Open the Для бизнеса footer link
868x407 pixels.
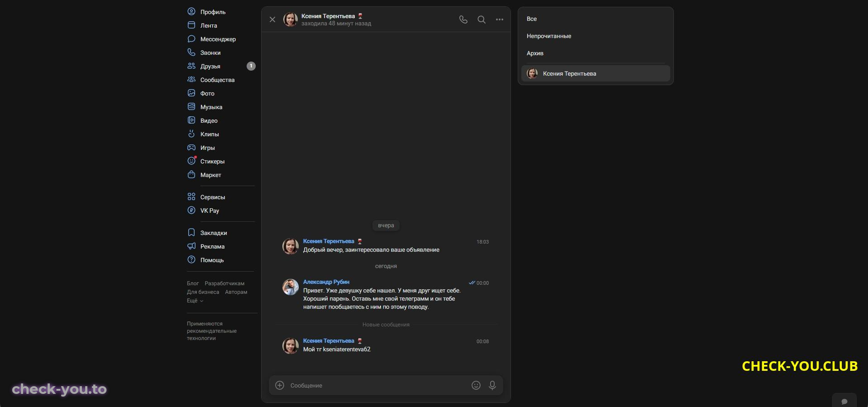203,292
